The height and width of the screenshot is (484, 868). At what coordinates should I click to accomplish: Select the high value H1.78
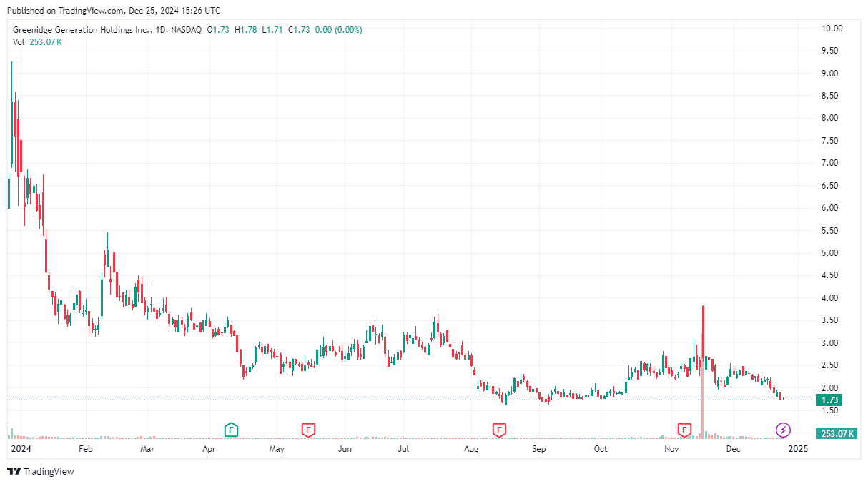click(x=245, y=30)
